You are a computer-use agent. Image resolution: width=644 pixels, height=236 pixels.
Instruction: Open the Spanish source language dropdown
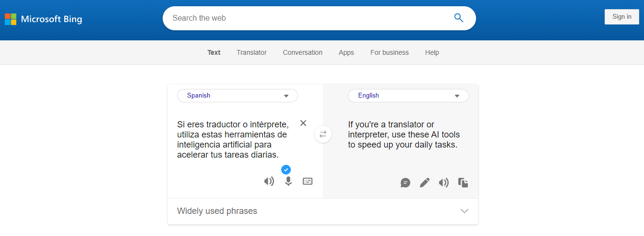[x=238, y=96]
